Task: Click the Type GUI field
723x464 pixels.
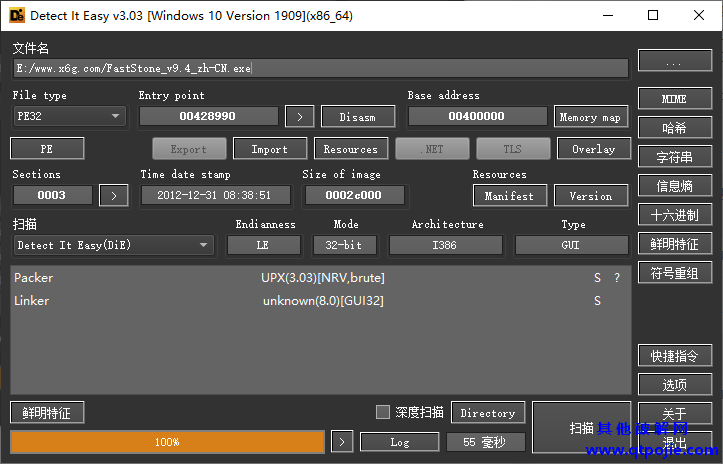Action: point(572,245)
